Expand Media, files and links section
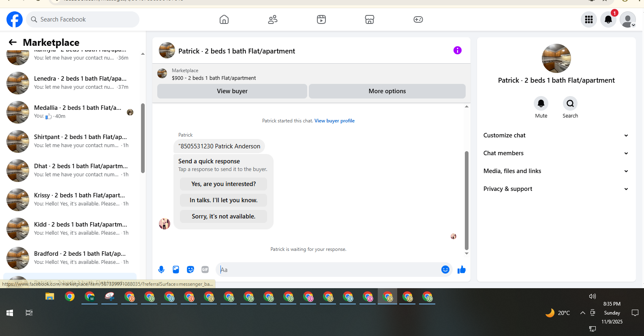The height and width of the screenshot is (336, 644). coord(556,171)
